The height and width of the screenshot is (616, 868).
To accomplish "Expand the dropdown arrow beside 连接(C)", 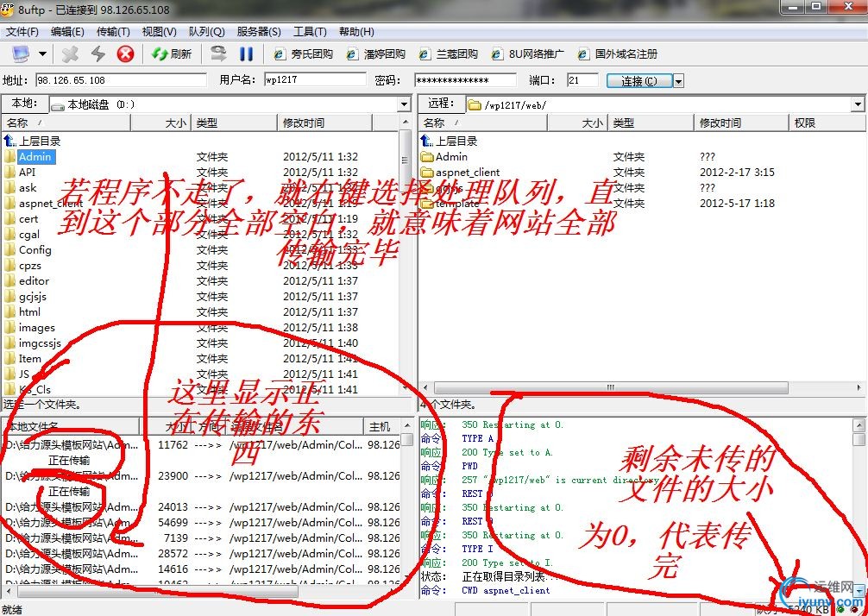I will [x=678, y=81].
